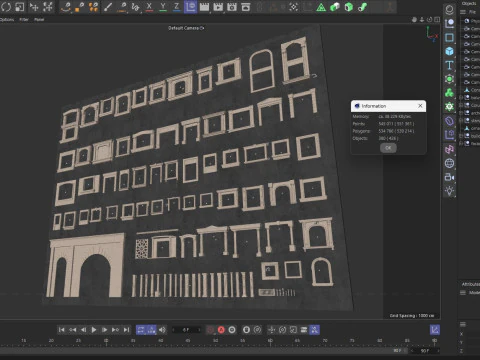Image resolution: width=480 pixels, height=360 pixels.
Task: Add a Text object from side palette
Action: pyautogui.click(x=449, y=65)
